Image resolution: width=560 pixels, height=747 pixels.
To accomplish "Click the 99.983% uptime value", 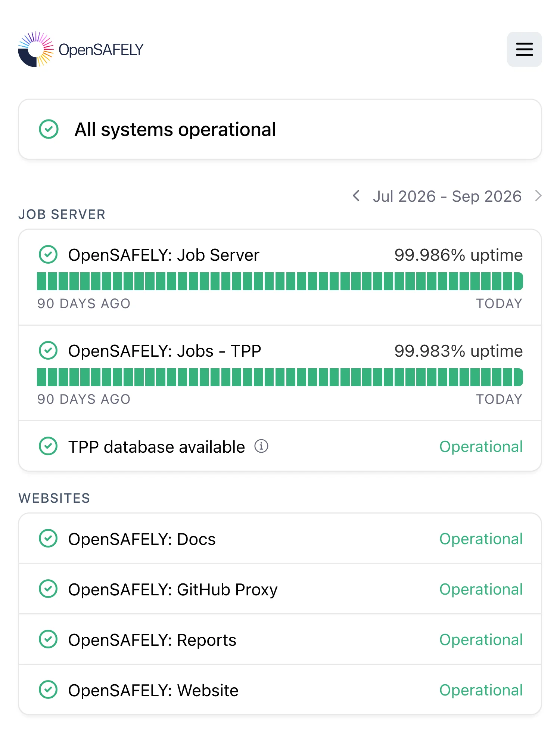I will (458, 351).
